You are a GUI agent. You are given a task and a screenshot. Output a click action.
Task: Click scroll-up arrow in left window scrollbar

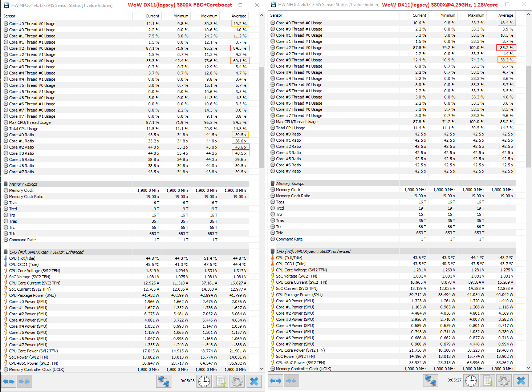click(x=261, y=15)
